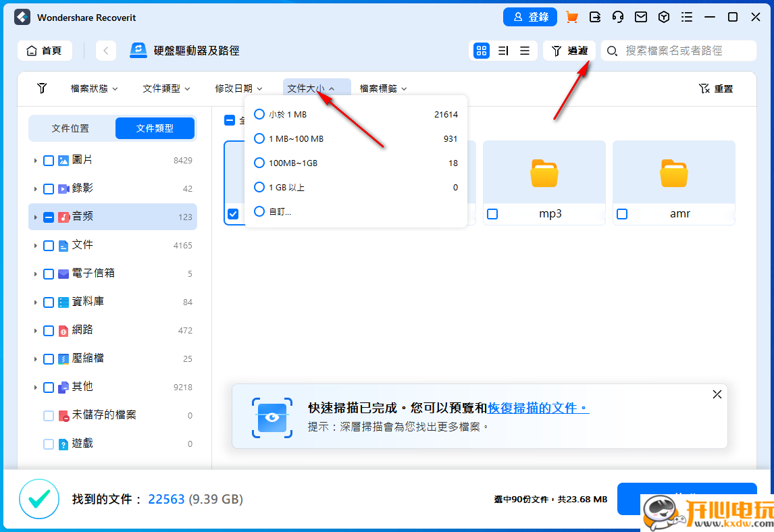Expand the 音频 category in the sidebar
The image size is (774, 532).
click(x=36, y=217)
